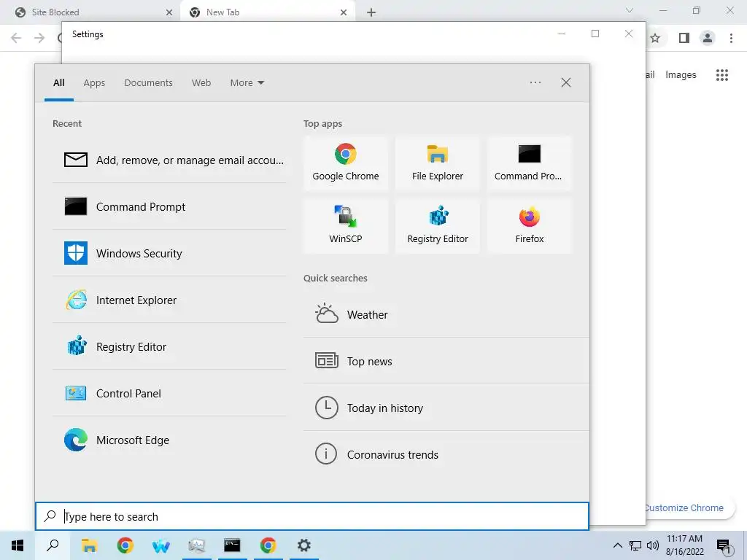Click the Type here to search box
The image size is (747, 560).
tap(312, 516)
